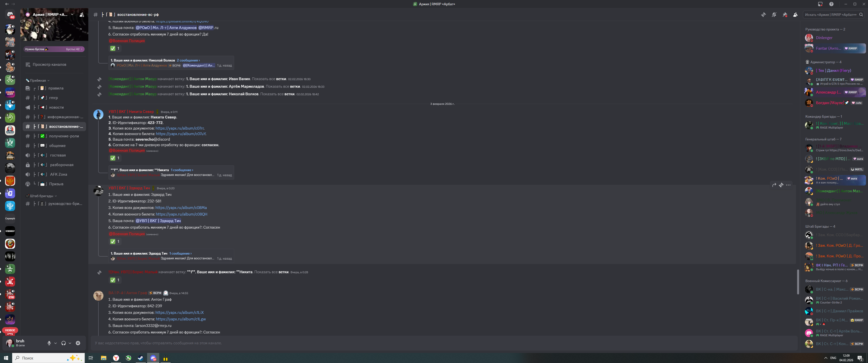
Task: Open the yapx.ru/album/c08Ma link
Action: [x=181, y=208]
